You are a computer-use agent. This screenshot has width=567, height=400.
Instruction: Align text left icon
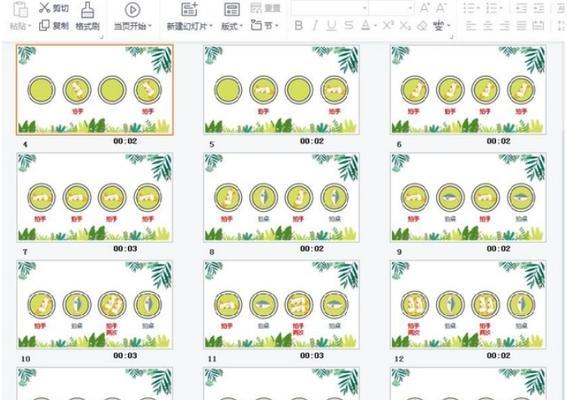point(470,25)
